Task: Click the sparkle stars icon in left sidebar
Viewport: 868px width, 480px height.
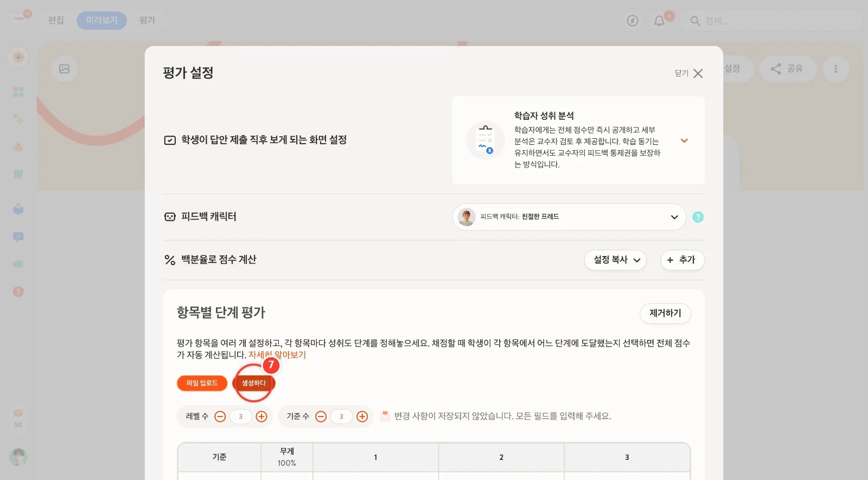Action: 18,119
